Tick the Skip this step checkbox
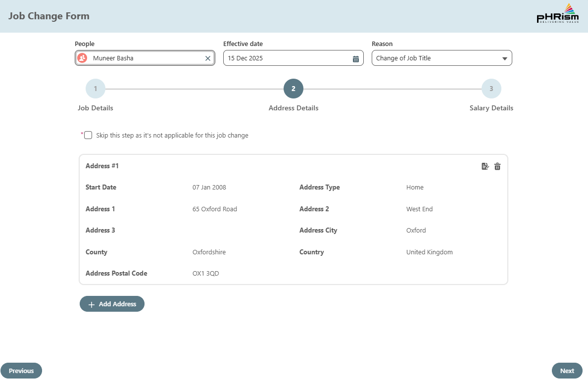Screen dimensions: 588x380 pyautogui.click(x=88, y=135)
